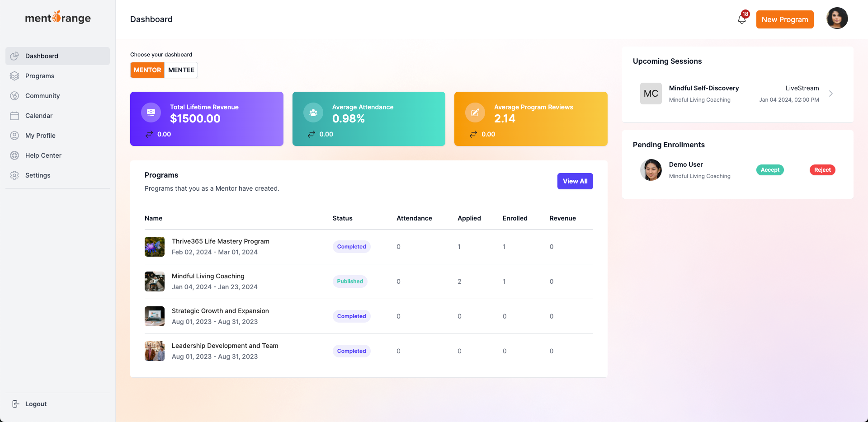The width and height of the screenshot is (868, 422).
Task: Accept Demo User's enrollment
Action: pos(770,170)
